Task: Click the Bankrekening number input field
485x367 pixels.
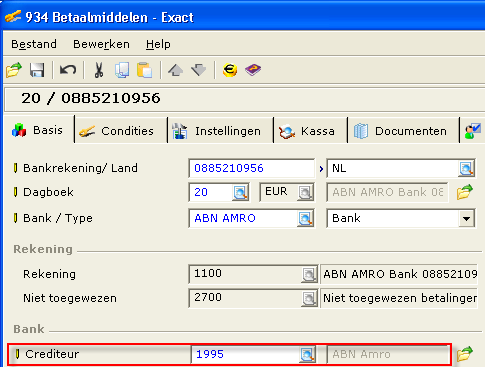Action: [252, 168]
